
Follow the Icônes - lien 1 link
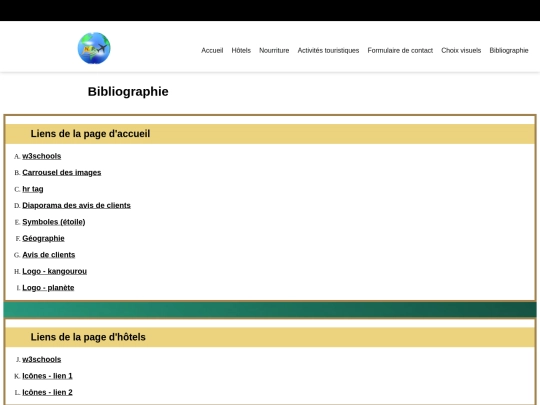48,376
